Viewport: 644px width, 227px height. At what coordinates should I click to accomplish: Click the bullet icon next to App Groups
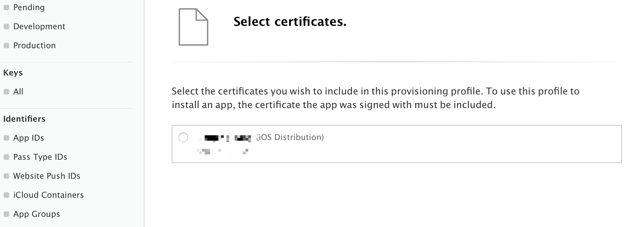point(6,214)
